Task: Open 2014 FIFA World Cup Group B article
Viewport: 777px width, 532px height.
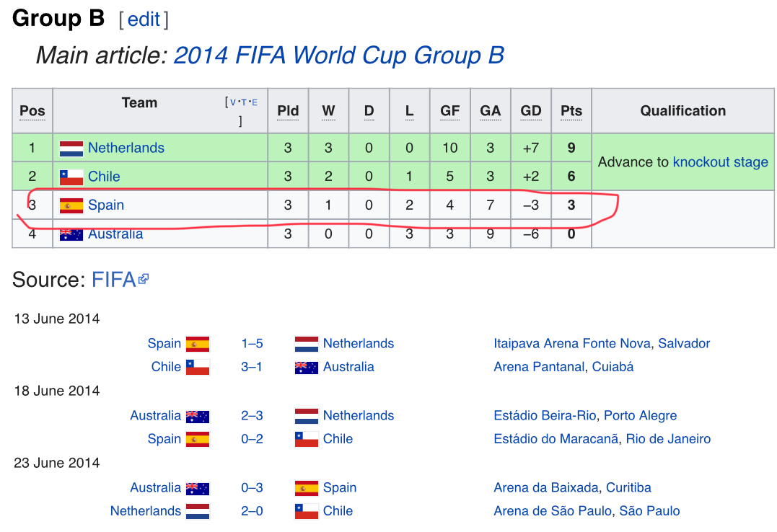Action: click(339, 55)
